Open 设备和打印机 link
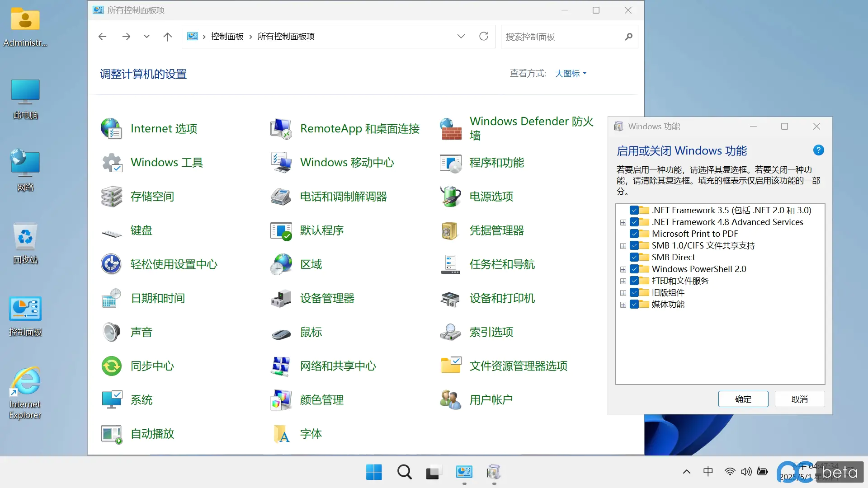Screen dimensions: 868x488 502,298
